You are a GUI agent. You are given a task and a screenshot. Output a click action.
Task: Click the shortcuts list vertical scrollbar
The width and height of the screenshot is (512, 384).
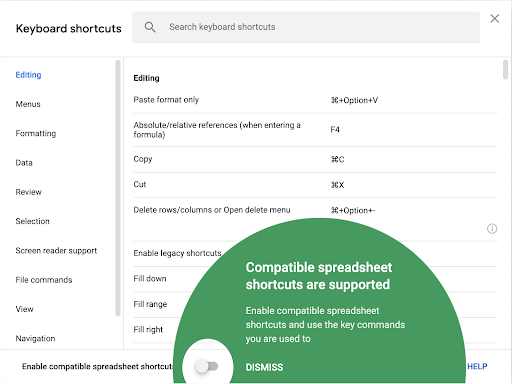point(505,70)
